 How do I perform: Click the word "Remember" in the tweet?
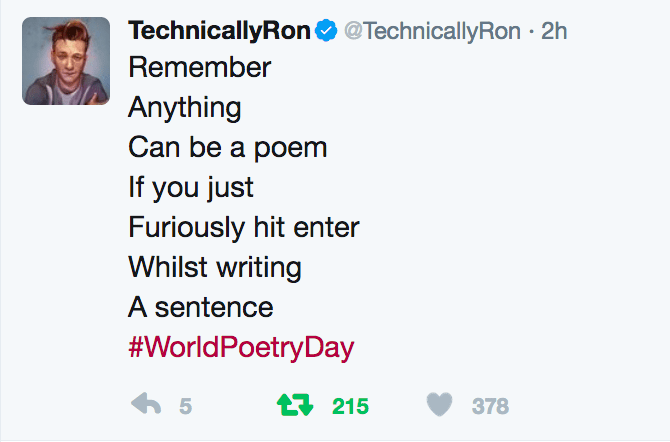(200, 68)
